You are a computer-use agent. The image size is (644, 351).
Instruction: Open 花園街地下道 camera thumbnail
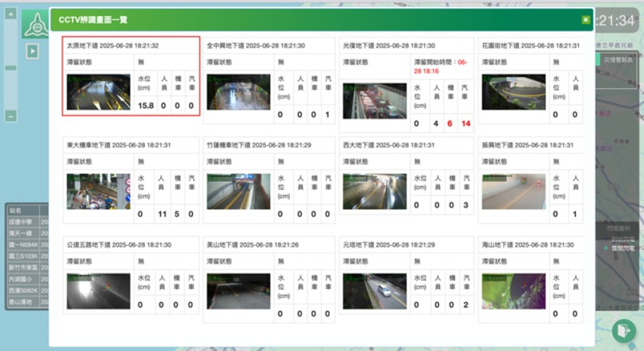[x=514, y=92]
